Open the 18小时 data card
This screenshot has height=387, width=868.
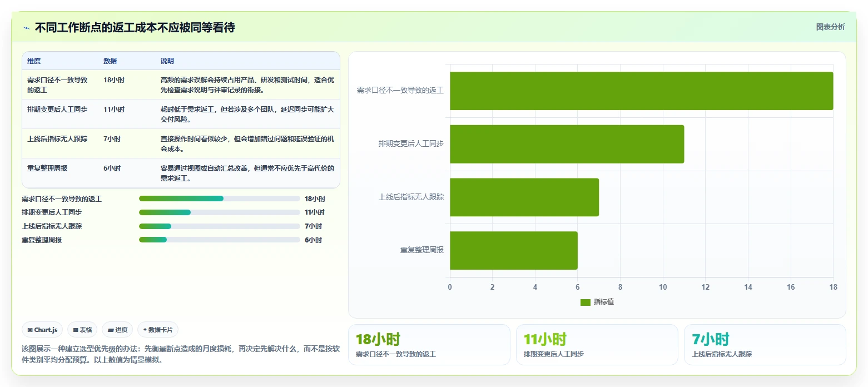429,345
